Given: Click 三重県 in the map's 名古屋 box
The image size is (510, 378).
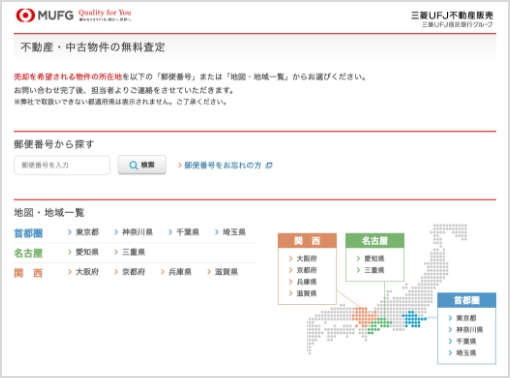Looking at the screenshot, I should [374, 270].
